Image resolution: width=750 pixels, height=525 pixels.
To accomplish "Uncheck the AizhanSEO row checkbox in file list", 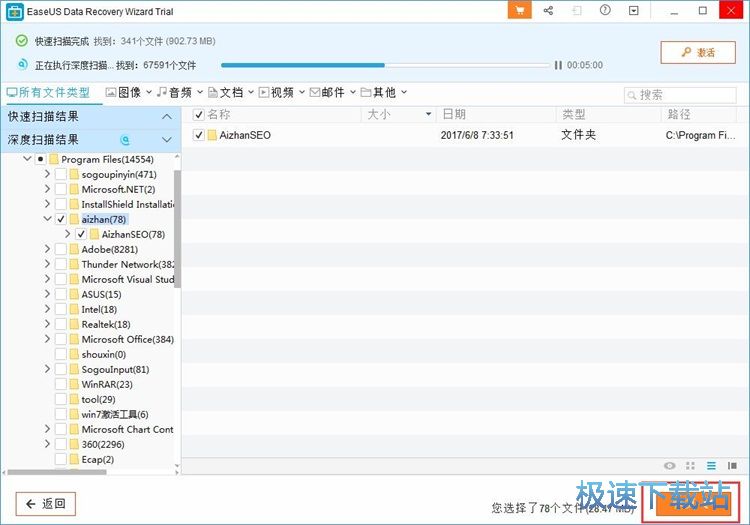I will tap(199, 135).
